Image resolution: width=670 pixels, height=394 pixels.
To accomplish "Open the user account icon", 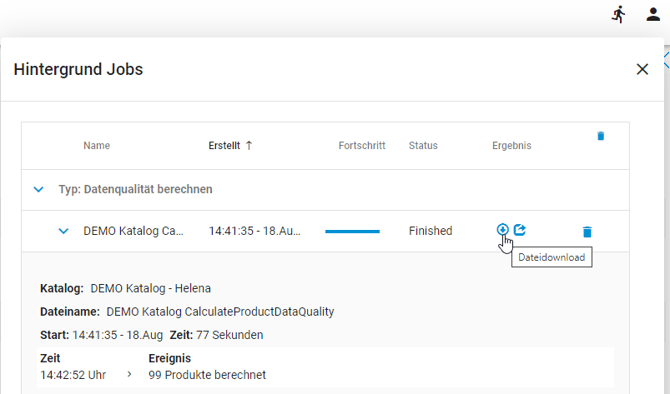I will [x=653, y=14].
